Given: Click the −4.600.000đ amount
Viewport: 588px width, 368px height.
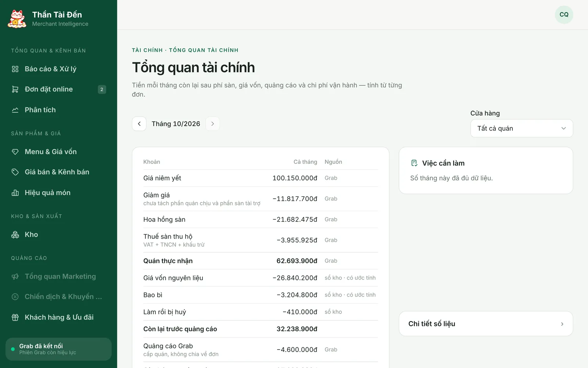Looking at the screenshot, I should pyautogui.click(x=297, y=350).
